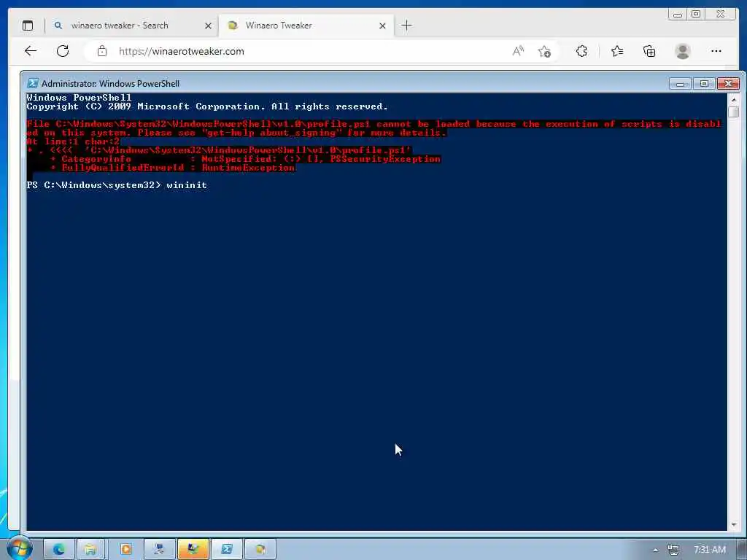Select the Winaero Tweaker tab
This screenshot has height=560, width=747.
(x=305, y=26)
